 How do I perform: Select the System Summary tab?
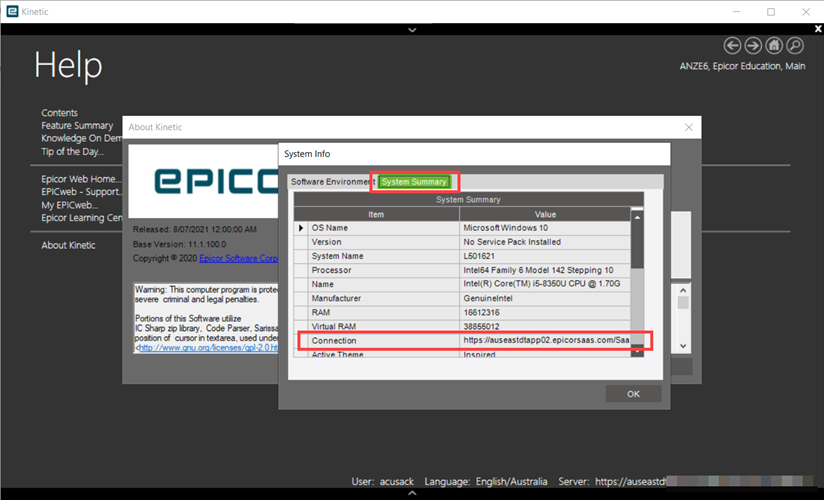(x=414, y=182)
